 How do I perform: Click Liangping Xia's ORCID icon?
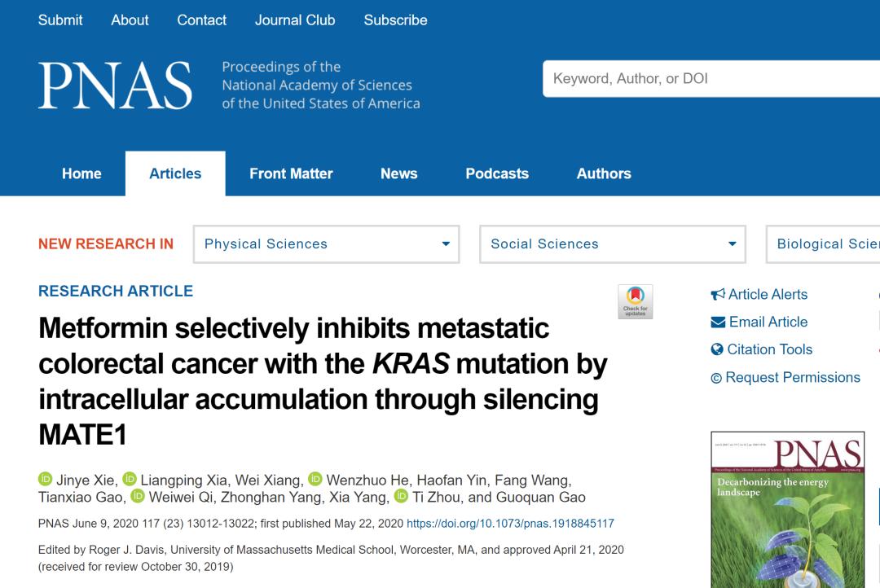click(x=129, y=479)
